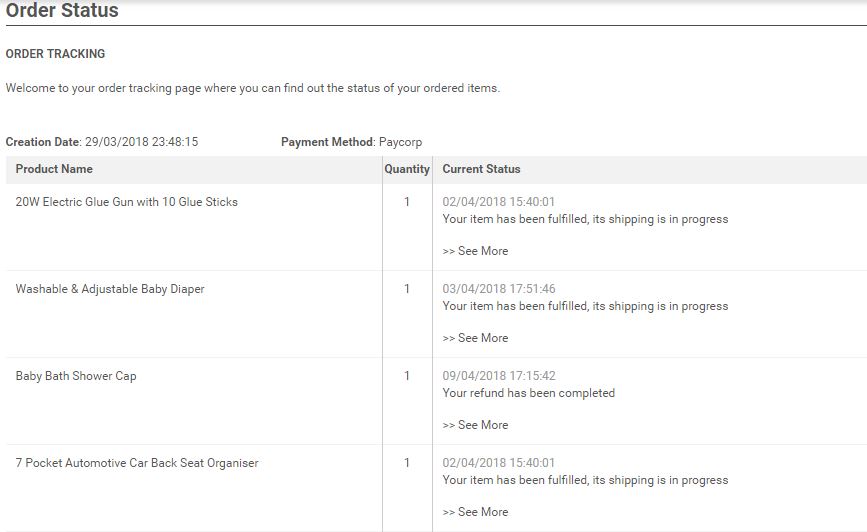Screen dimensions: 867x532
Task: Click Washable & Adjustable Baby Diaper name
Action: point(110,289)
